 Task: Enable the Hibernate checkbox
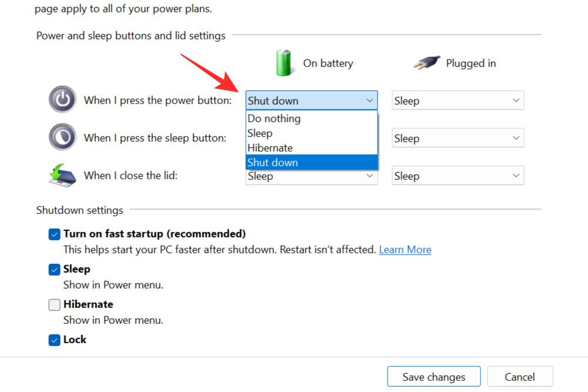[55, 304]
